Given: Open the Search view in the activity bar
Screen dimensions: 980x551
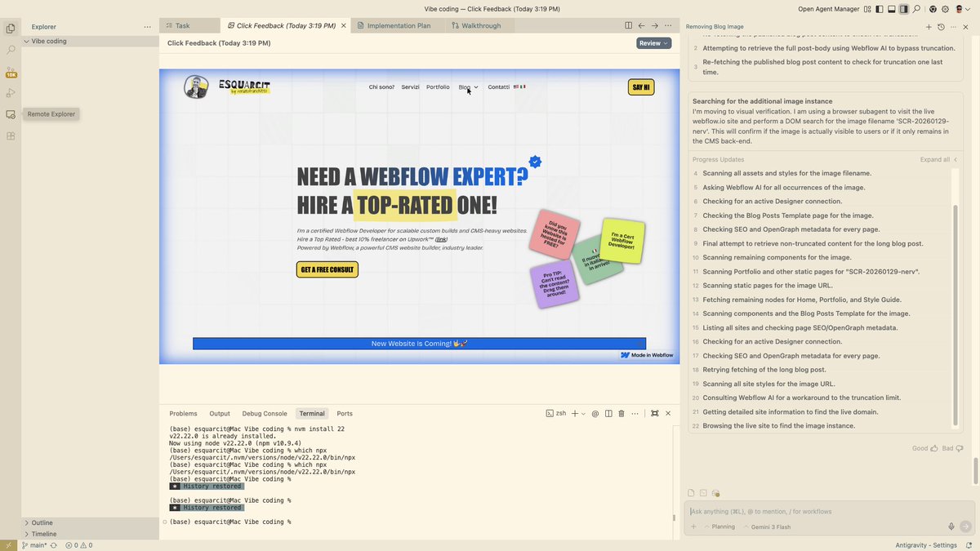Looking at the screenshot, I should coord(11,50).
